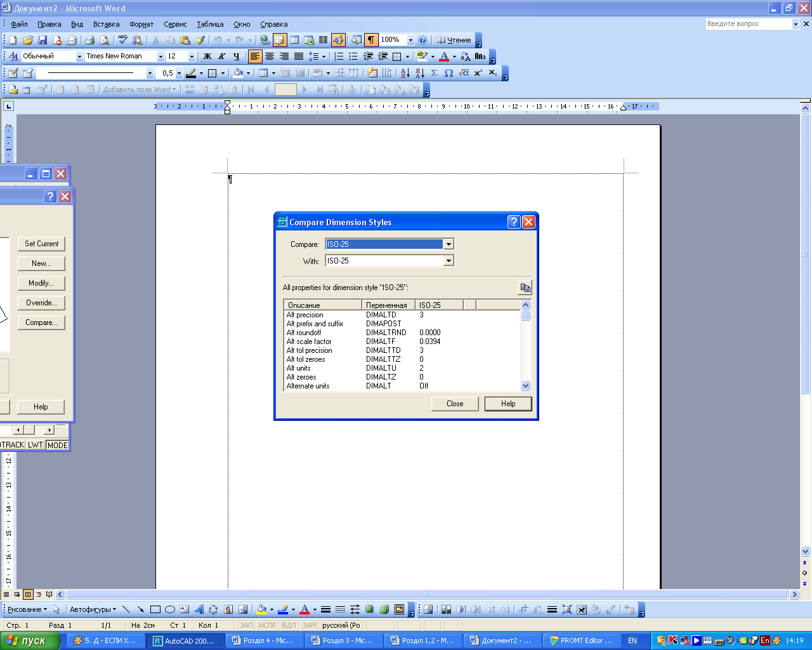Open the Сервис menu
812x650 pixels.
[175, 24]
